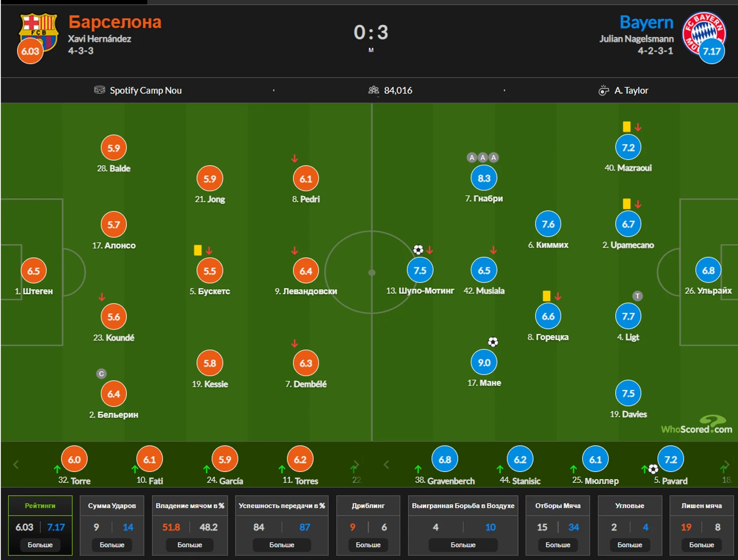The height and width of the screenshot is (560, 738).
Task: Click Mane's goal ball icon
Action: [x=493, y=342]
